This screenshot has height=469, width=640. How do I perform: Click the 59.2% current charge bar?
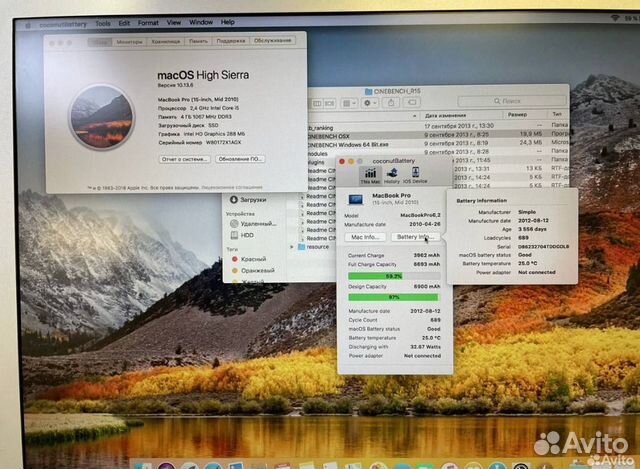394,276
